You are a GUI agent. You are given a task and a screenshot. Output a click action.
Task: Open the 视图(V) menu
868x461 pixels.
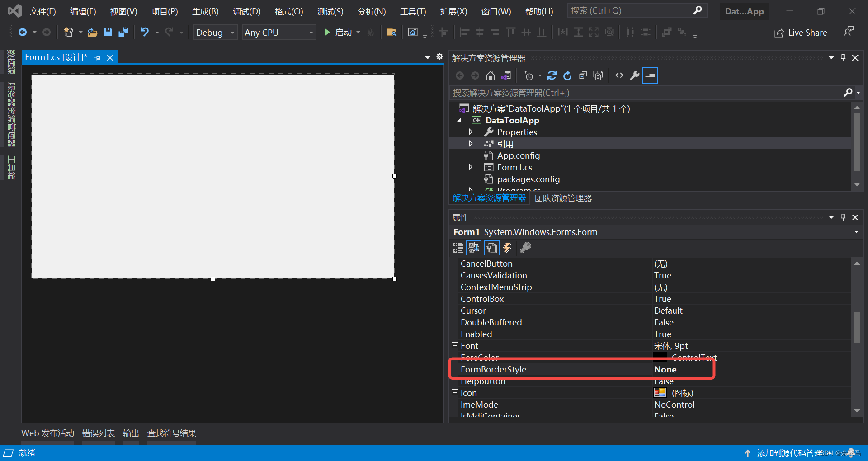[123, 11]
